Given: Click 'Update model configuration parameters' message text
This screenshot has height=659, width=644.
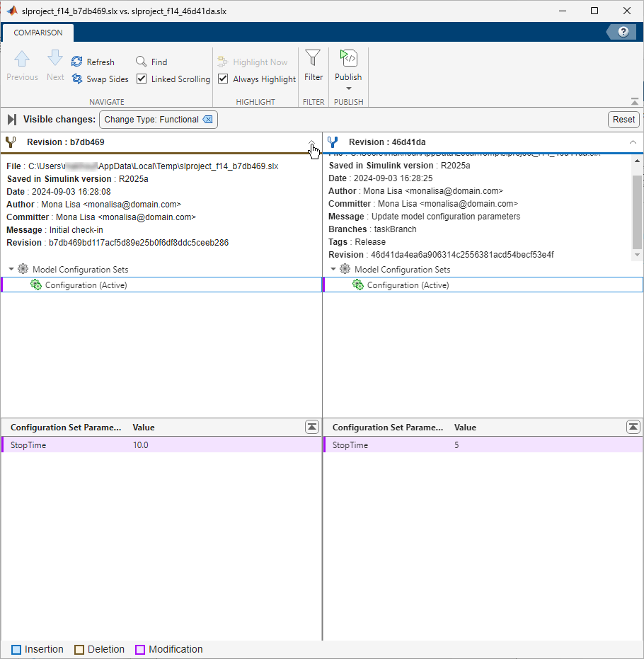Looking at the screenshot, I should [x=446, y=217].
